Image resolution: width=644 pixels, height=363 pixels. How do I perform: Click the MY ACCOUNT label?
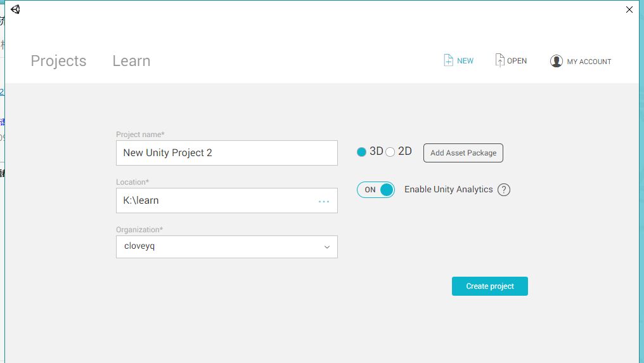coord(589,62)
